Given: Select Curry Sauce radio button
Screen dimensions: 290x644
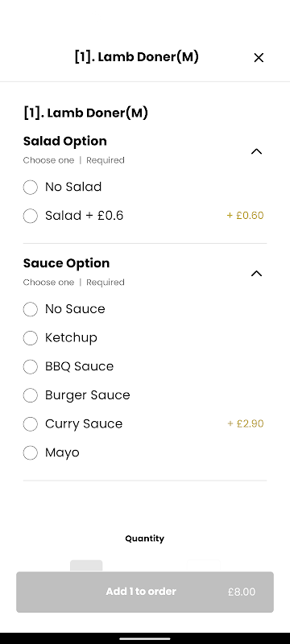Looking at the screenshot, I should click(31, 424).
